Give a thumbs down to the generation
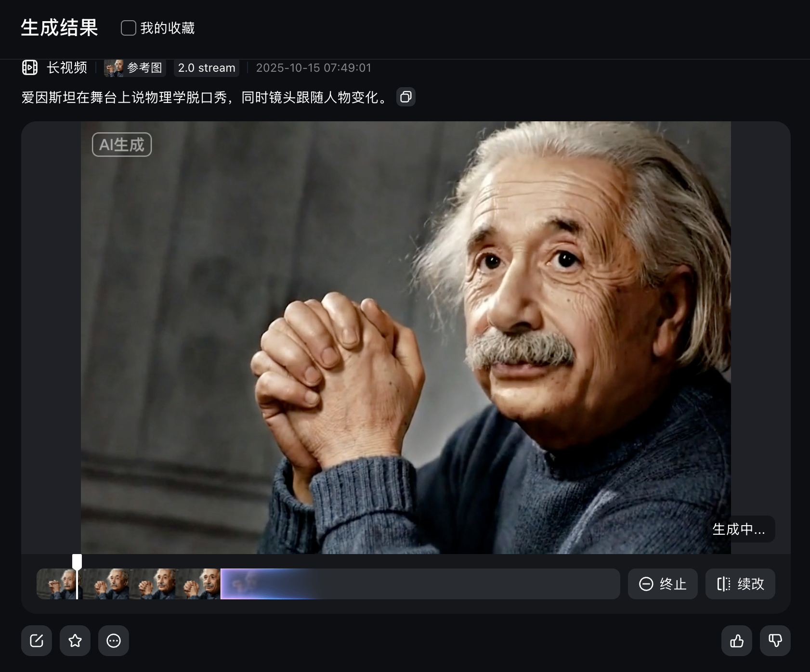Screen dimensions: 810x672 point(776,641)
